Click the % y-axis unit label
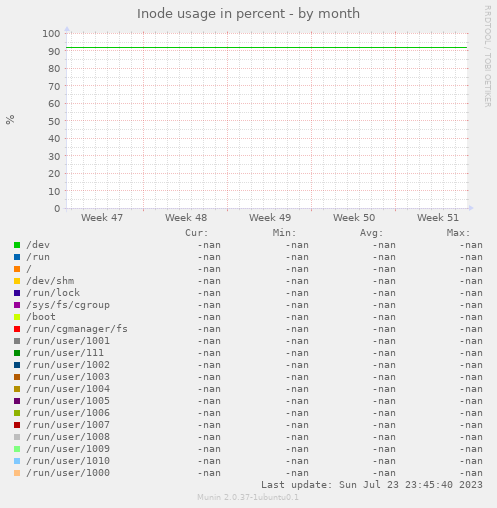Screen dimensions: 497x508 pyautogui.click(x=10, y=119)
